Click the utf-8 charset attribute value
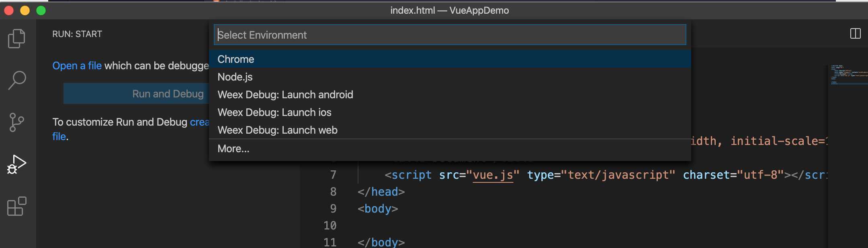Screen dimensions: 868x248 761,175
